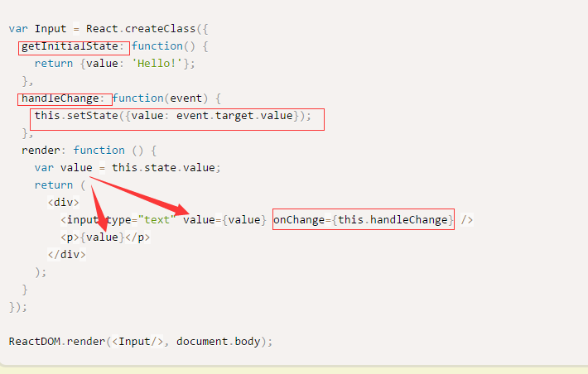The width and height of the screenshot is (588, 374).
Task: Click the 'handleChange:' property definition
Action: (63, 98)
